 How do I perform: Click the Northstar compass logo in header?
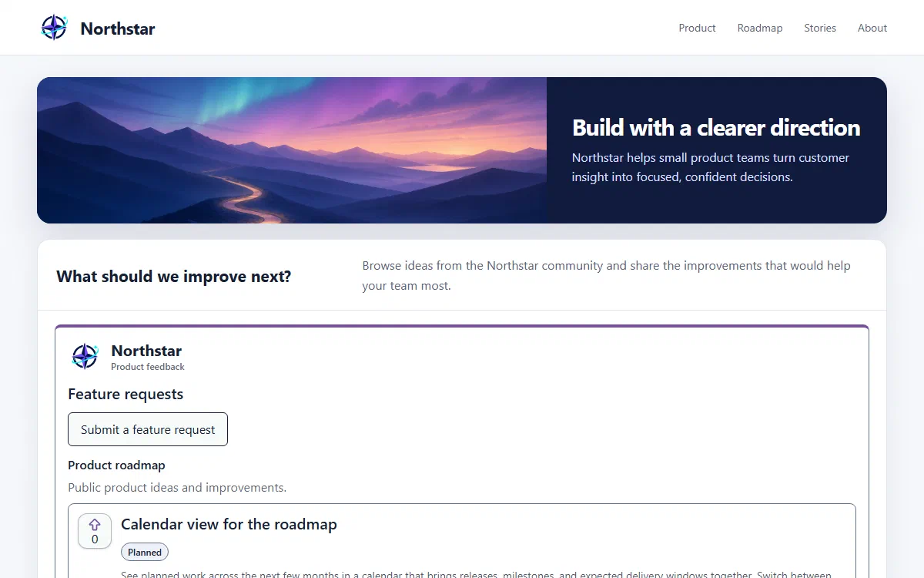[x=54, y=28]
